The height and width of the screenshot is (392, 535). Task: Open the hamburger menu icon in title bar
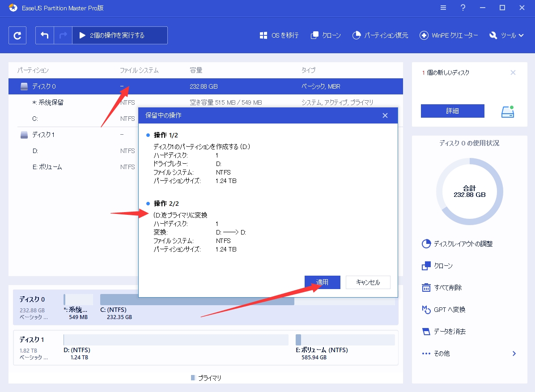tap(443, 8)
